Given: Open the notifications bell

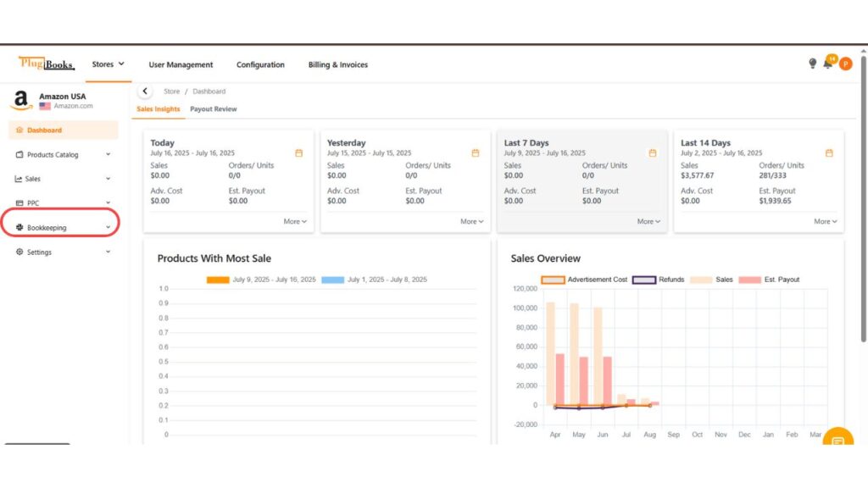Looking at the screenshot, I should coord(827,64).
